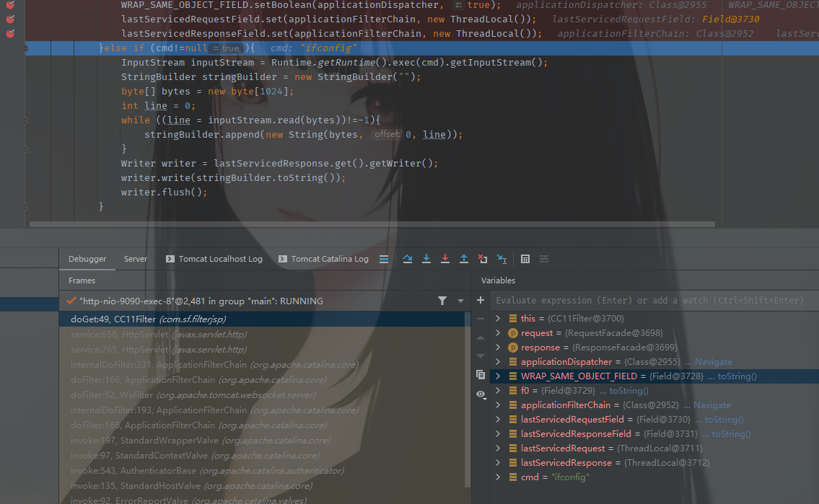Select invoke:97, StandardContextValve frame

coord(261,456)
